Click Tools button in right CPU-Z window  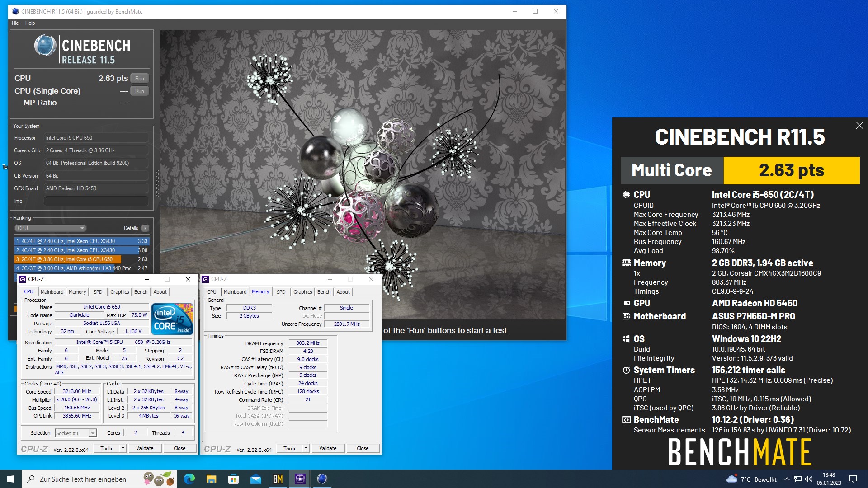click(x=289, y=448)
